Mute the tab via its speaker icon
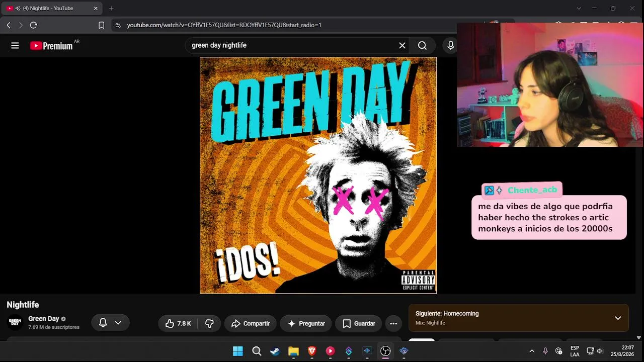644x362 pixels. 18,8
